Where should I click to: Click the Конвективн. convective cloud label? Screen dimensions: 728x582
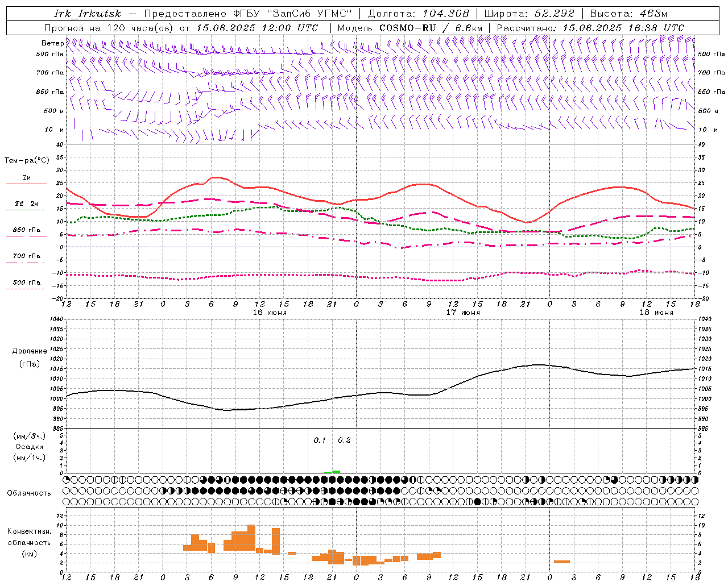click(30, 531)
